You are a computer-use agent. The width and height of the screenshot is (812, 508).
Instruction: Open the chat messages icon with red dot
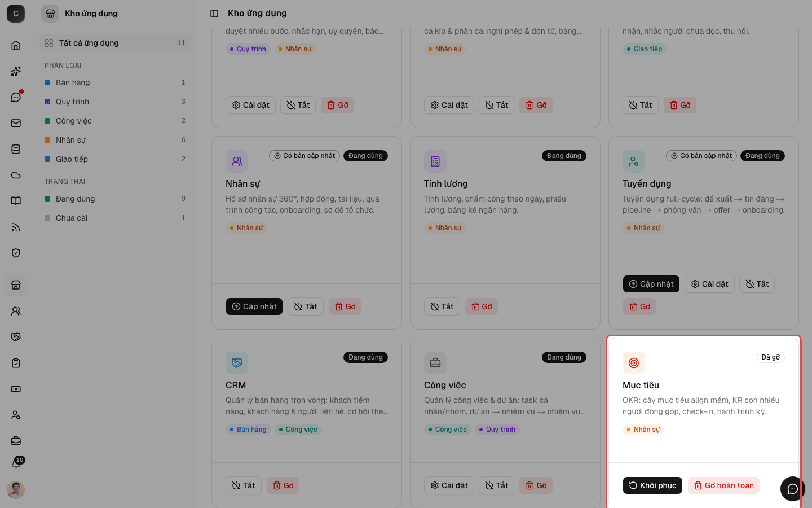pyautogui.click(x=16, y=97)
